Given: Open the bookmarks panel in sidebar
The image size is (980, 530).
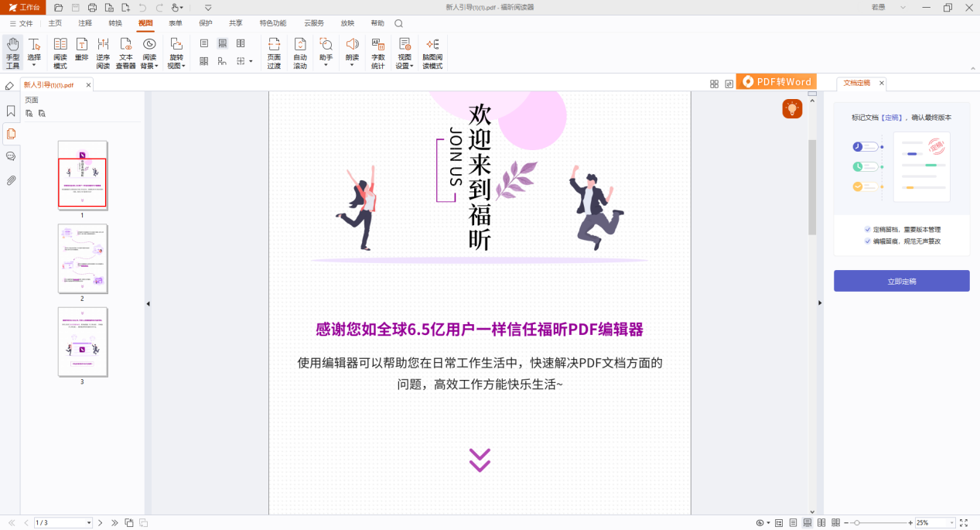Looking at the screenshot, I should coord(11,111).
